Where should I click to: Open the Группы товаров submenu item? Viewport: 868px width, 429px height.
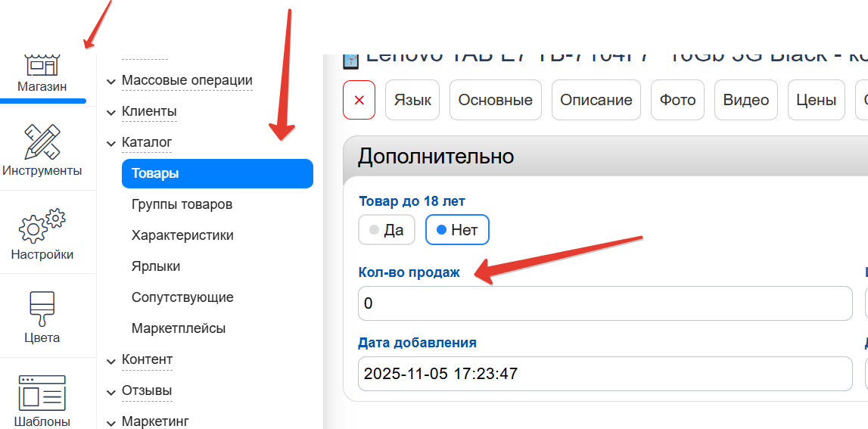[182, 204]
